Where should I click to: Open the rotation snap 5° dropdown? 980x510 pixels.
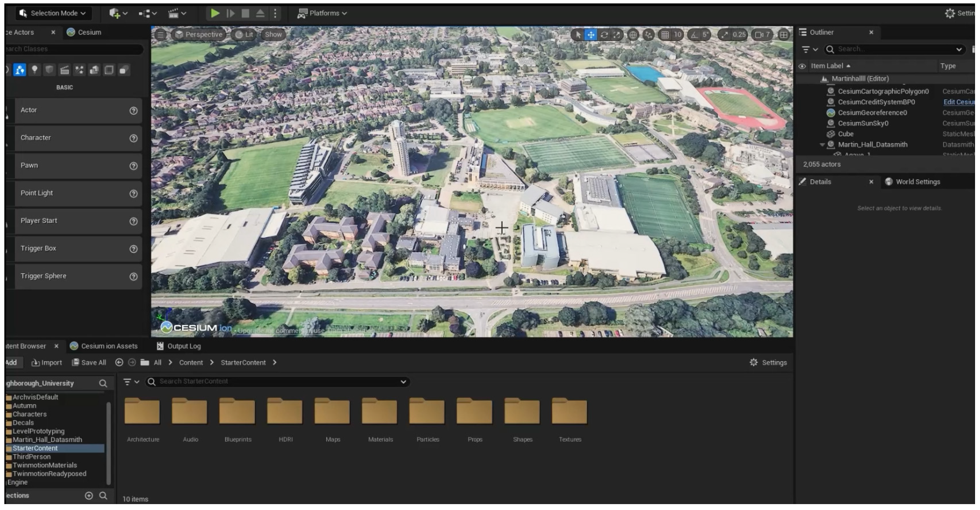(706, 35)
